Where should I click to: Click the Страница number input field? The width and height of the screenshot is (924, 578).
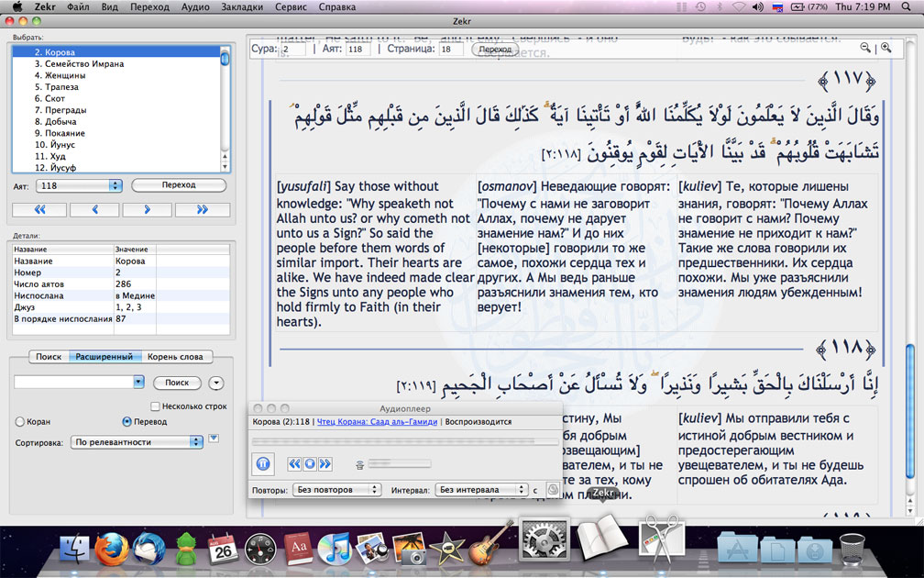(x=451, y=49)
